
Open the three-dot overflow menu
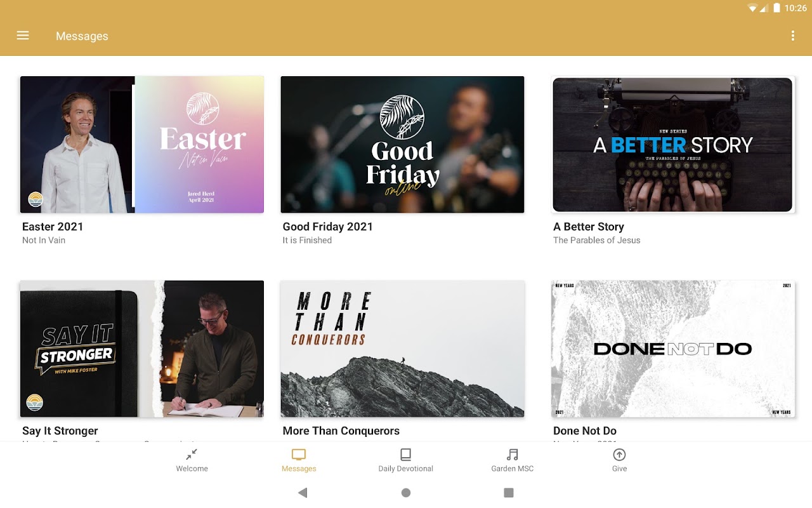pos(792,36)
